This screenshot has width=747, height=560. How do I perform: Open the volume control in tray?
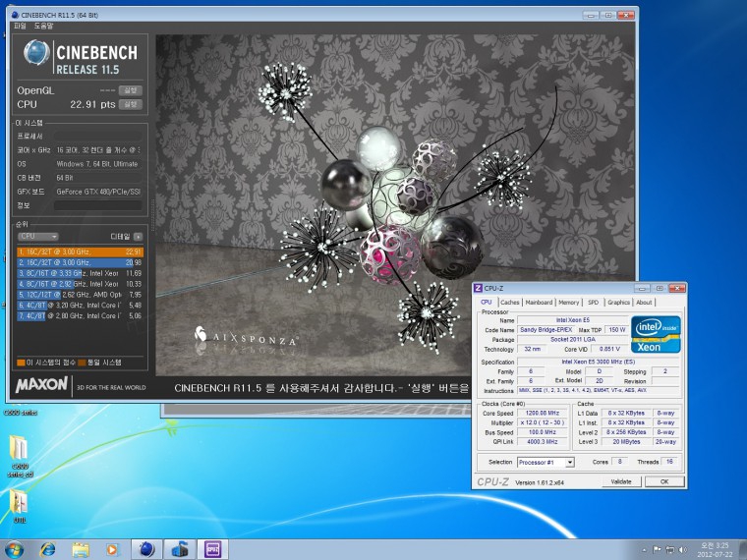pyautogui.click(x=683, y=549)
